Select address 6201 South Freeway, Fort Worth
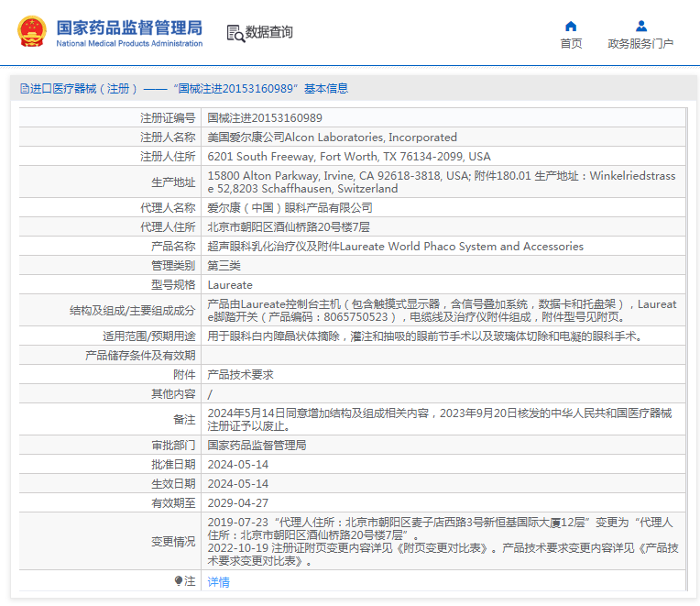 pyautogui.click(x=349, y=156)
